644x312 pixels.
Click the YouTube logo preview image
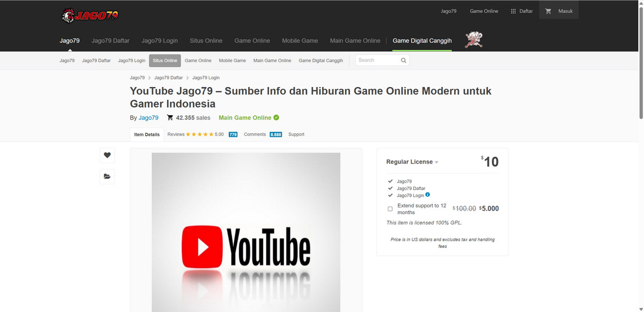click(x=245, y=232)
